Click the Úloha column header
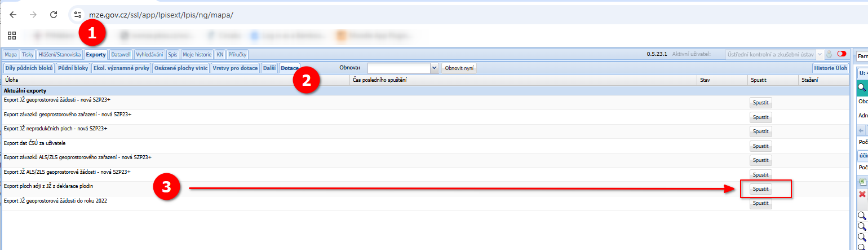The height and width of the screenshot is (250, 868). (11, 81)
